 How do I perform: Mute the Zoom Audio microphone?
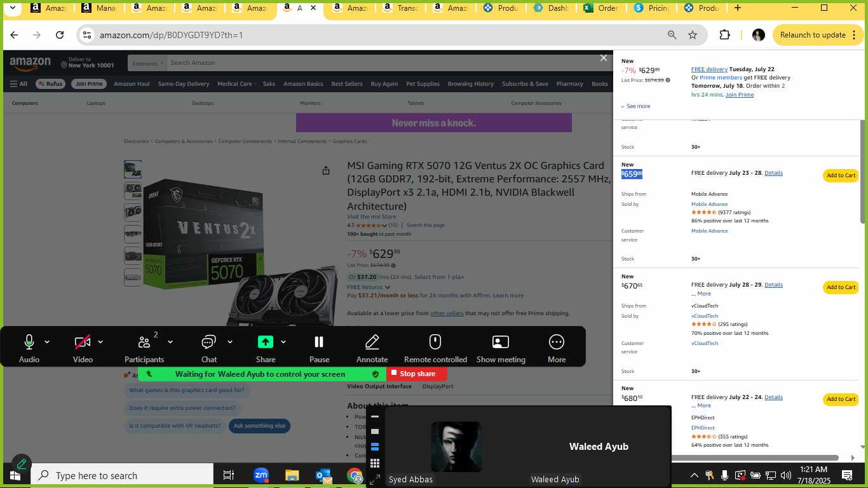coord(29,342)
